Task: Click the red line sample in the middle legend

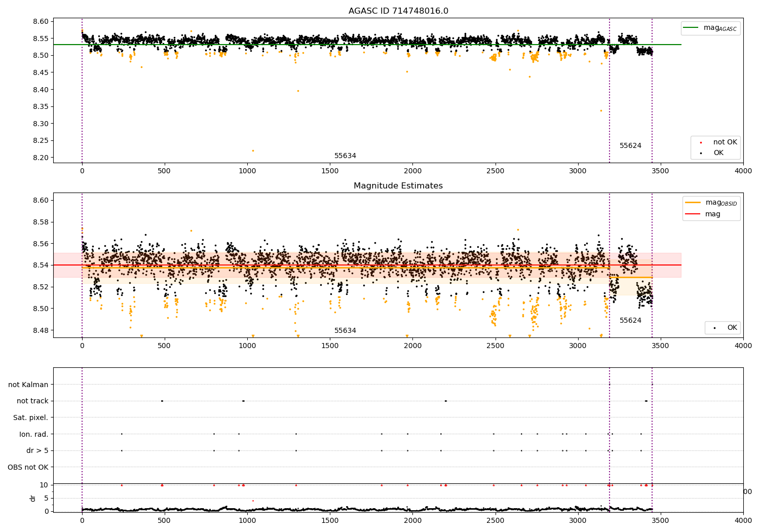Action: (693, 214)
